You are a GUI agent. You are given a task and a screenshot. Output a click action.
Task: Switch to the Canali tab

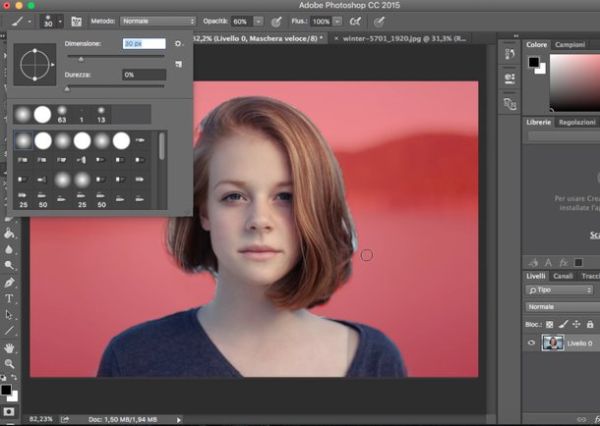pyautogui.click(x=563, y=275)
